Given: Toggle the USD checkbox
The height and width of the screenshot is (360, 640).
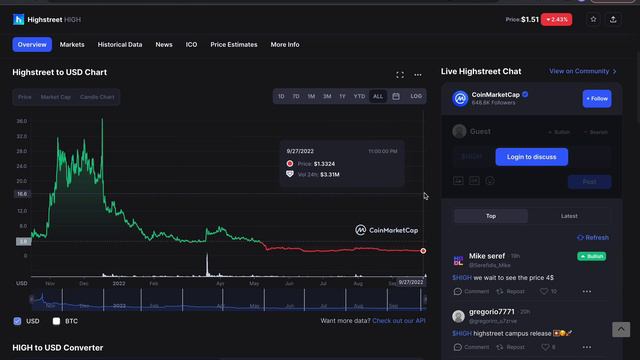Looking at the screenshot, I should 17,321.
